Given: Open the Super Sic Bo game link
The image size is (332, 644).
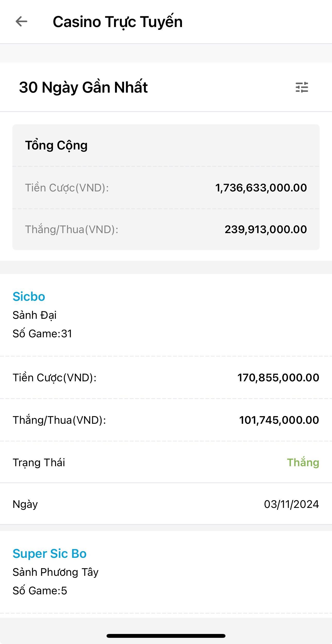Looking at the screenshot, I should tap(49, 553).
